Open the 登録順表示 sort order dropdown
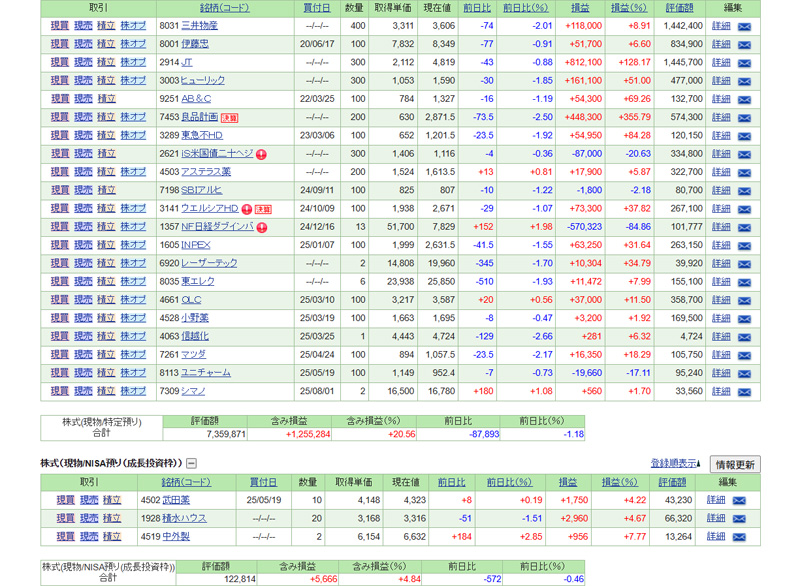 pyautogui.click(x=675, y=464)
